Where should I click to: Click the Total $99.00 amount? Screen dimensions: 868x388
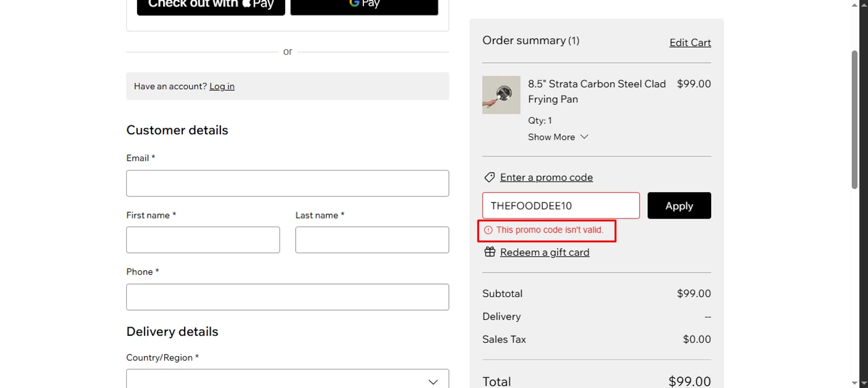690,382
